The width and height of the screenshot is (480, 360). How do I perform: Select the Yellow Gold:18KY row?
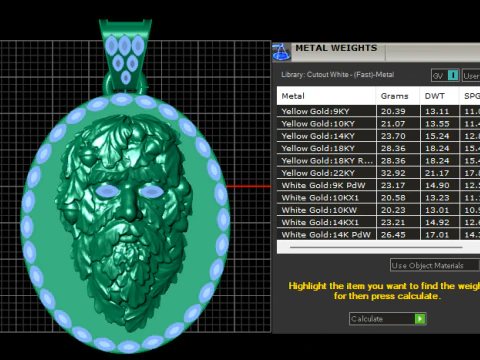(378, 148)
